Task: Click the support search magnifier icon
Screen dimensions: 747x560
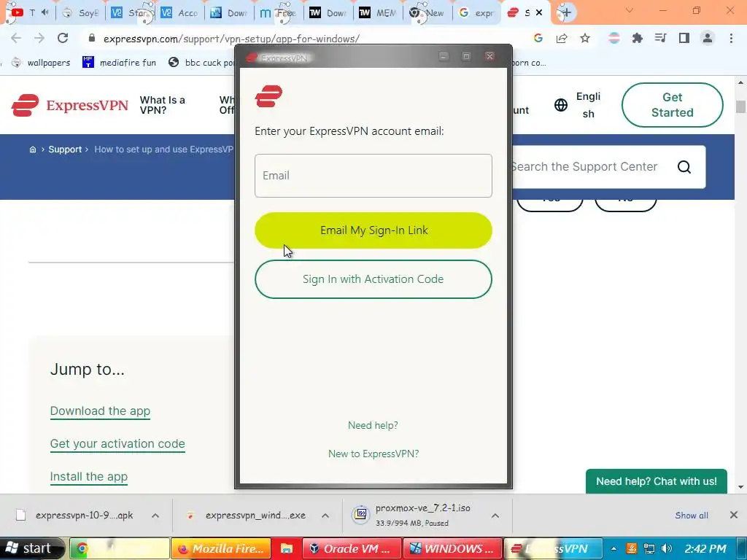Action: 684,167
